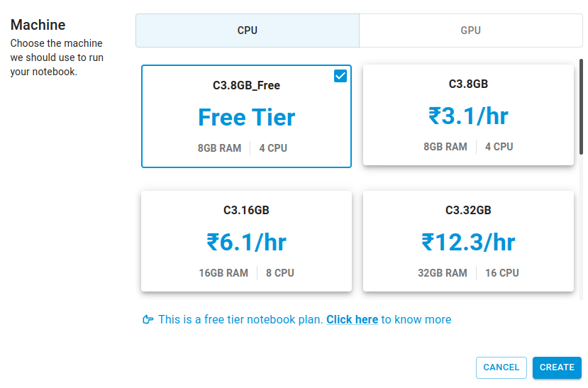Image resolution: width=588 pixels, height=388 pixels.
Task: Select the CPU tab
Action: tap(248, 31)
